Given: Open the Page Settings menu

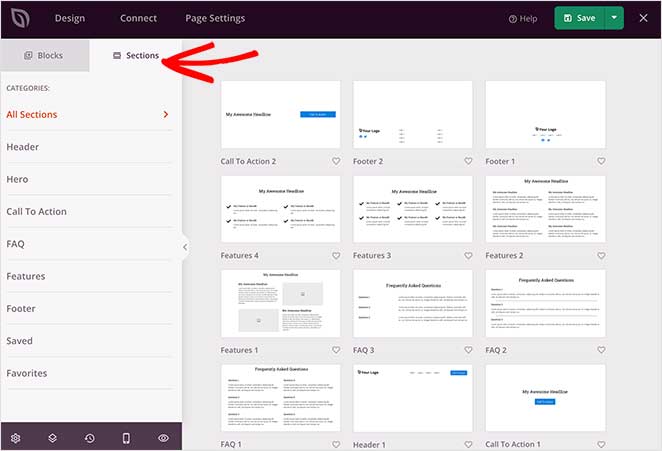Looking at the screenshot, I should point(216,18).
